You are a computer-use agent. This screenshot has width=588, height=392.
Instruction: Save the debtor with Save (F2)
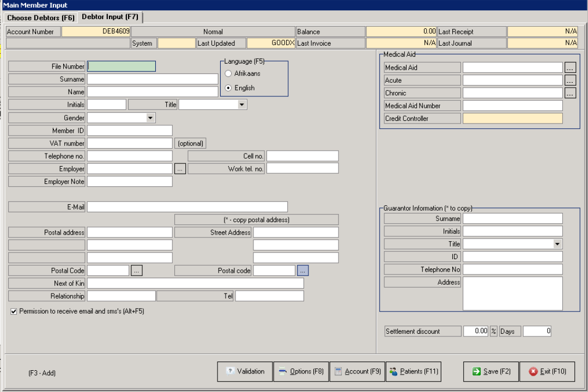(x=490, y=371)
